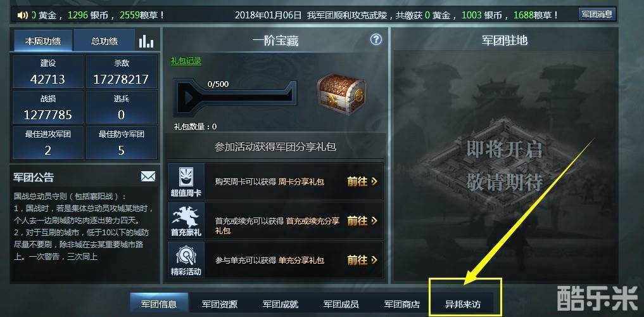Select the 本周功绩 tab
Image resolution: width=644 pixels, height=317 pixels.
[42, 41]
